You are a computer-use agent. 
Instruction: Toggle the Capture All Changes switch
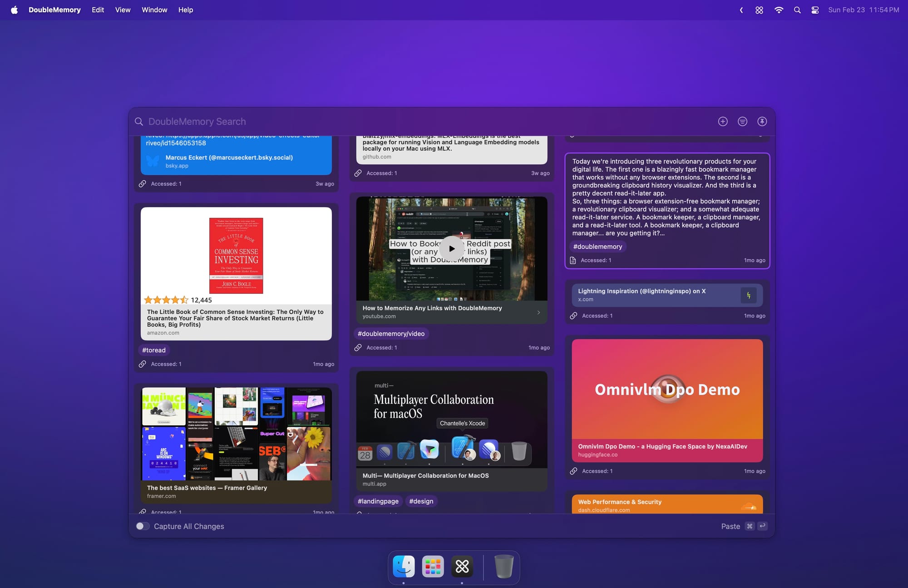tap(143, 526)
